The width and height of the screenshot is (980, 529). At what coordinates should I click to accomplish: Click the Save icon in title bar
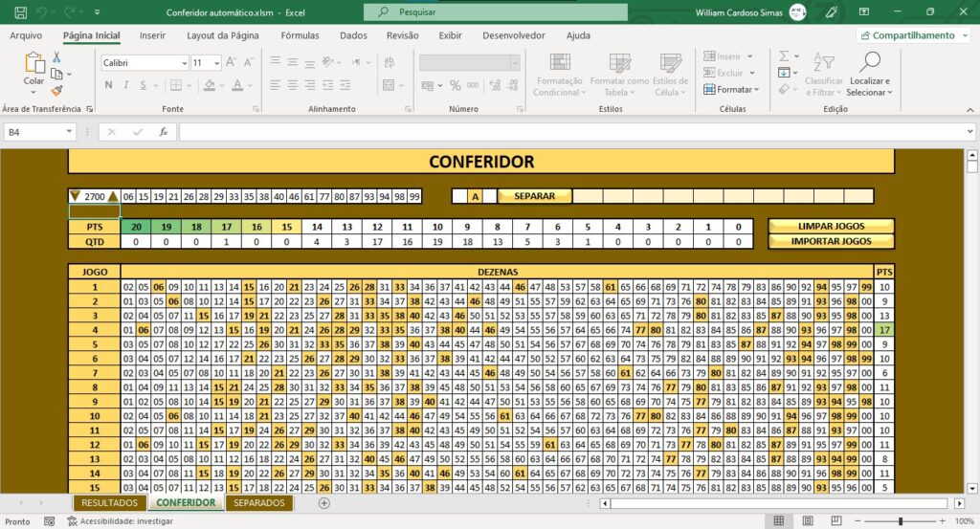coord(21,11)
